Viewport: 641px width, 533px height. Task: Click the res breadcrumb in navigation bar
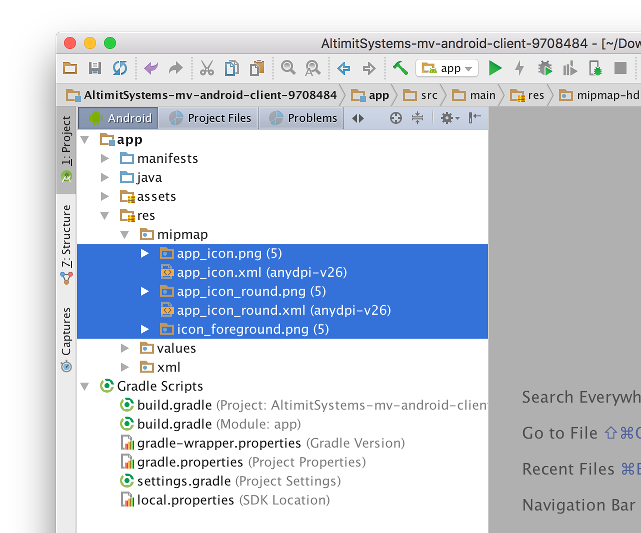click(x=527, y=95)
